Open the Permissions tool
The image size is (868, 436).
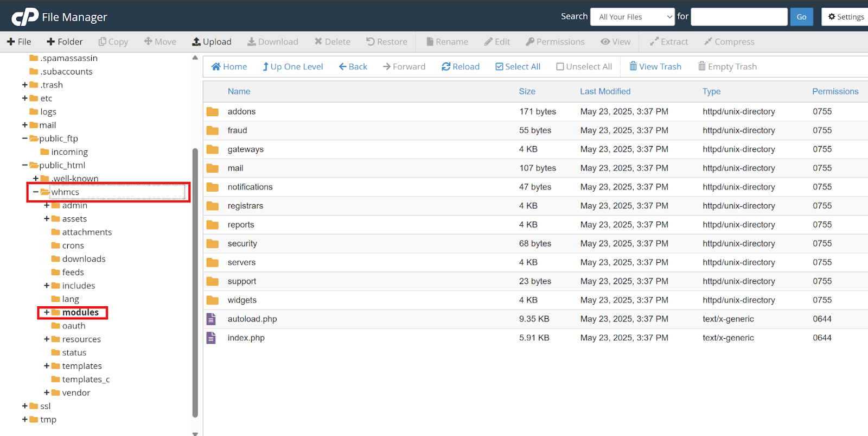point(556,42)
